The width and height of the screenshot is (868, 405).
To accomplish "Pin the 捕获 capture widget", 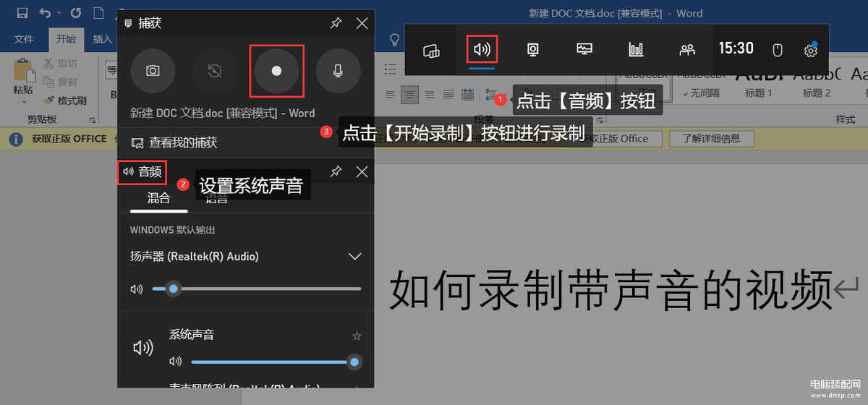I will point(336,23).
